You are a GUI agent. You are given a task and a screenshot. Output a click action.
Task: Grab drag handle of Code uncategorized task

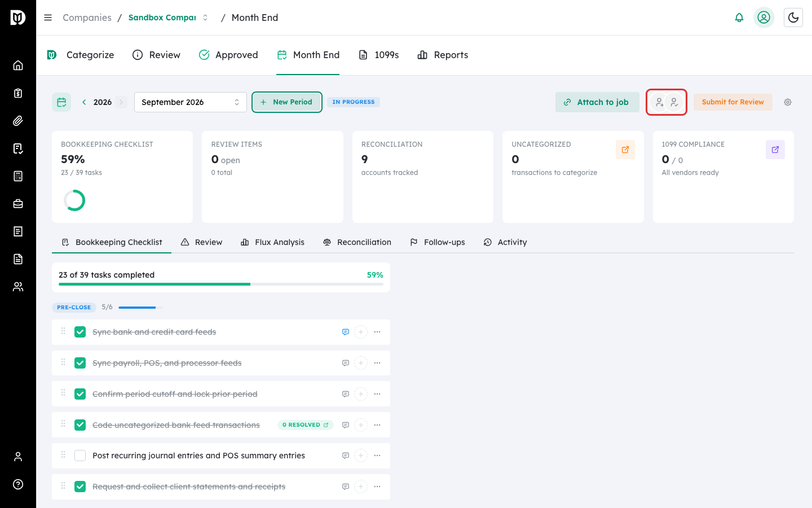63,424
